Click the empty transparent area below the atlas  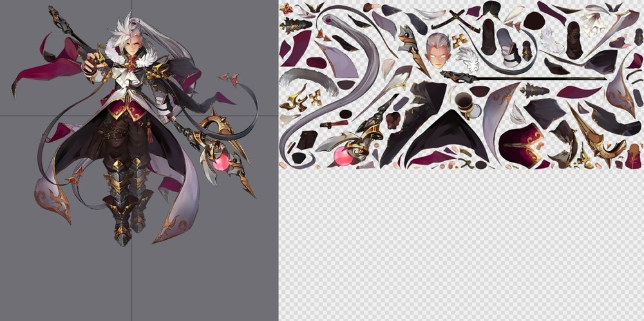pyautogui.click(x=460, y=245)
